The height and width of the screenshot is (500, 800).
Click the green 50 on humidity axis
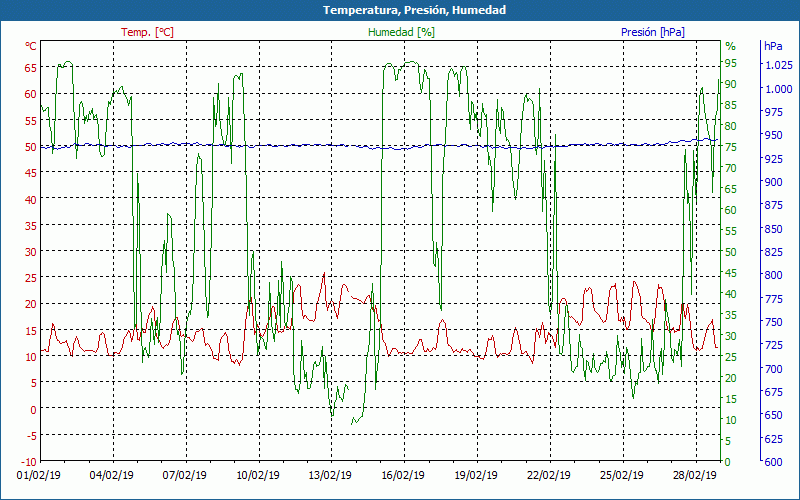tap(731, 252)
